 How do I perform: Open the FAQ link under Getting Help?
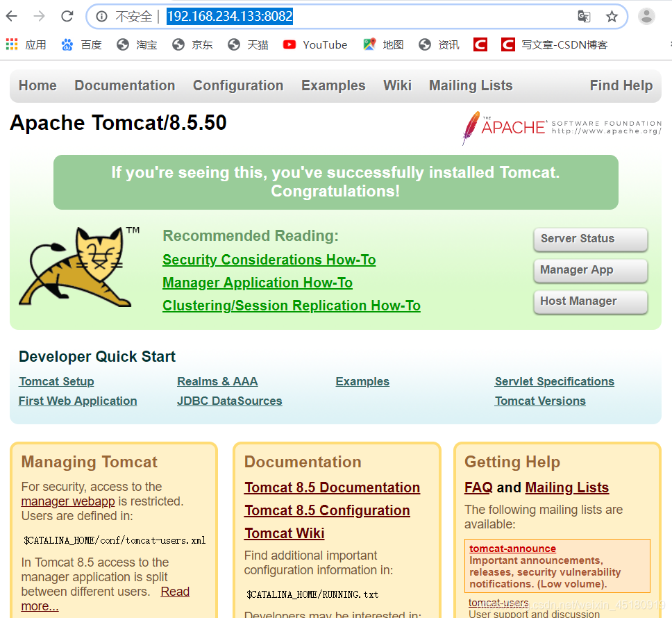tap(479, 487)
